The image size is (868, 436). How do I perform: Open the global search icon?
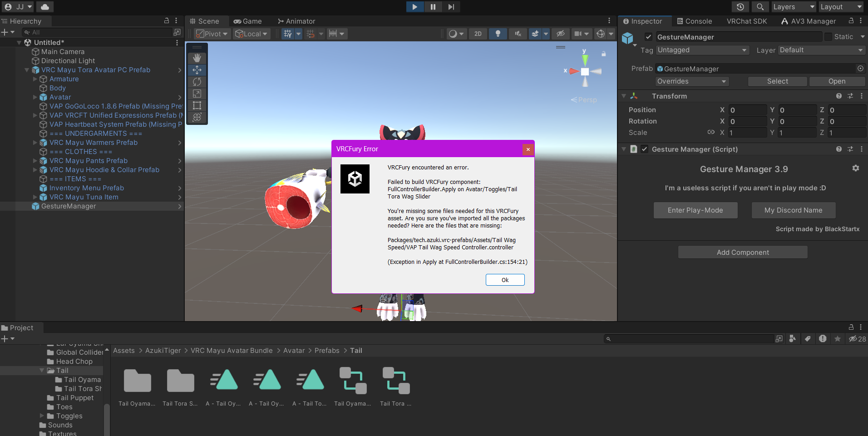click(760, 7)
